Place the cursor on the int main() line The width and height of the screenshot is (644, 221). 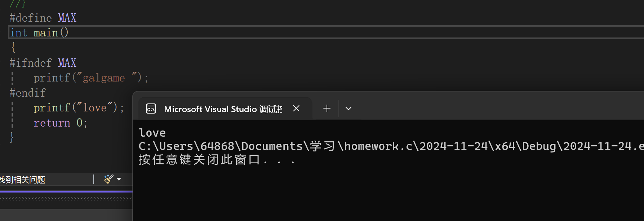[x=39, y=33]
